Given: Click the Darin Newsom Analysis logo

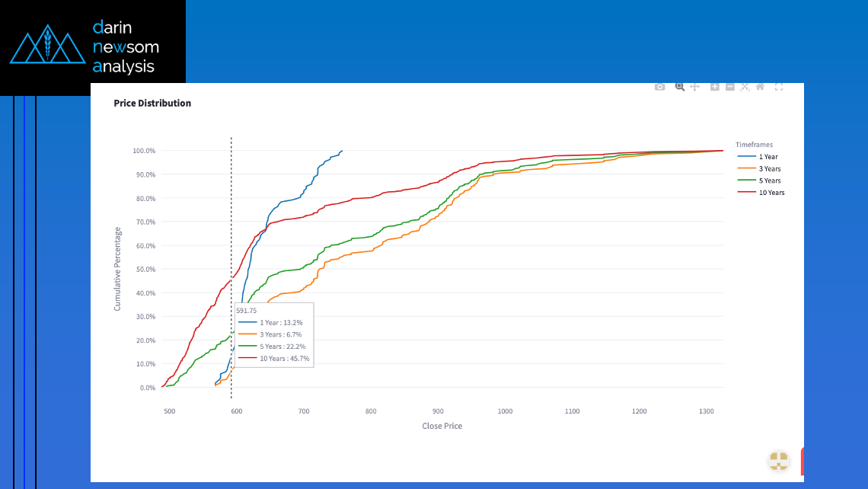Looking at the screenshot, I should click(92, 46).
